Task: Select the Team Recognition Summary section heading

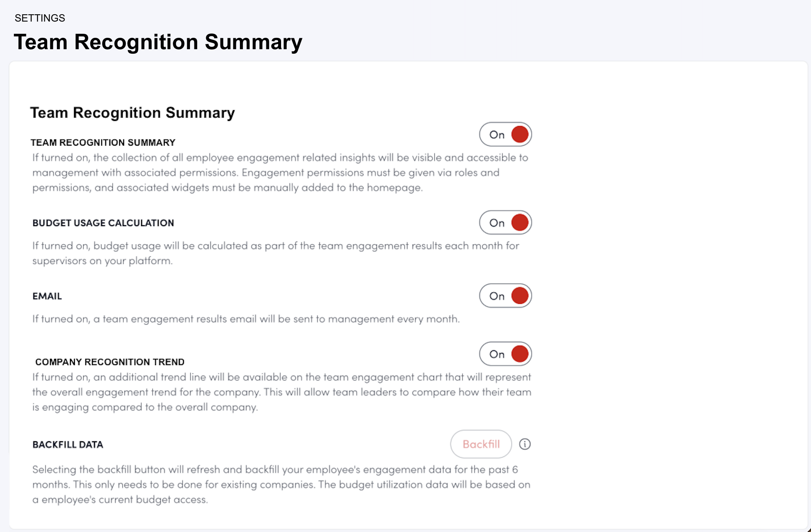Action: [x=132, y=113]
